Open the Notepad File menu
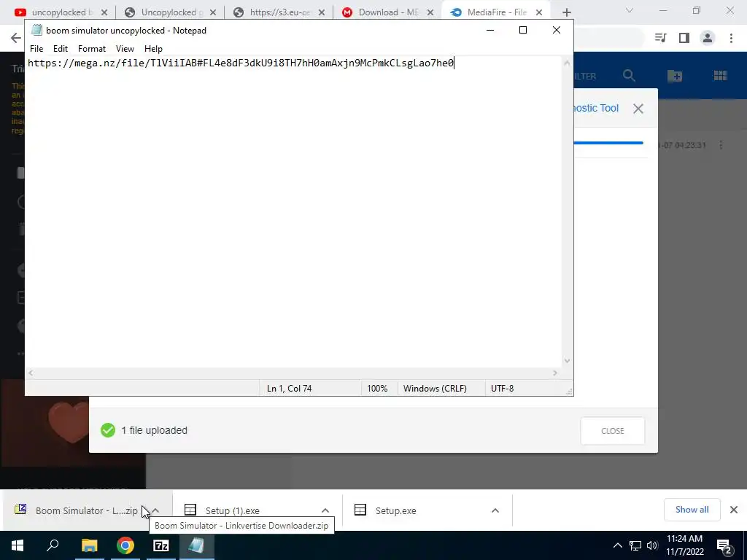747x560 pixels. tap(36, 49)
